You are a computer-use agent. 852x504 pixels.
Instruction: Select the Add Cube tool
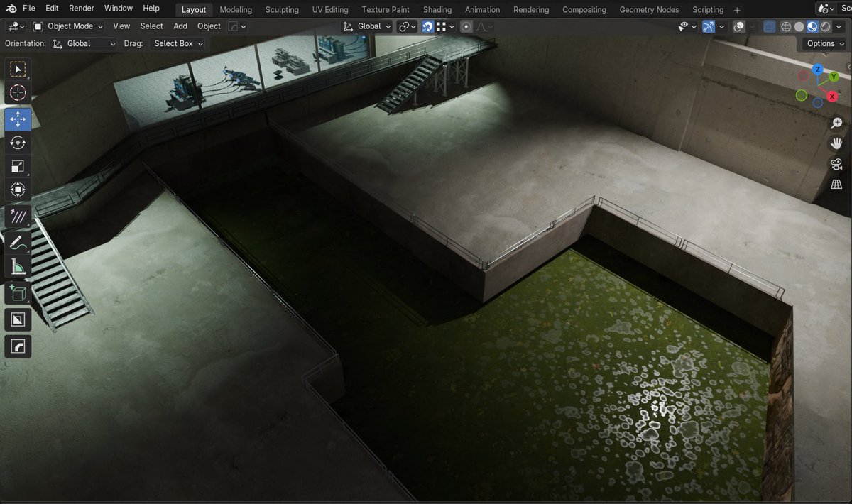(x=18, y=292)
